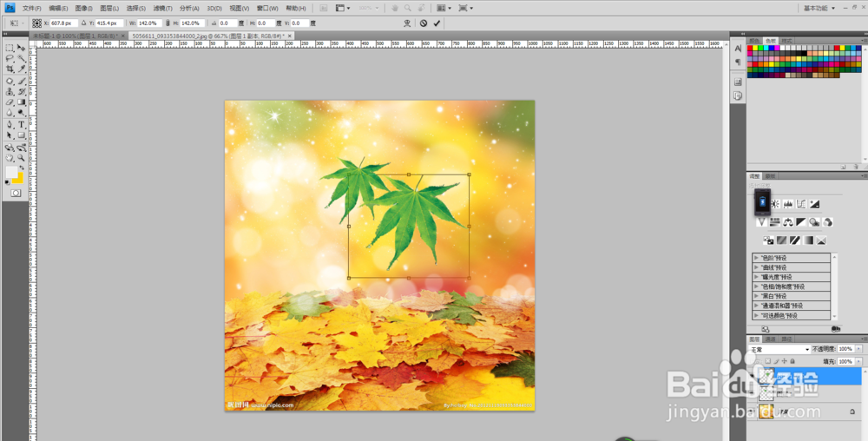
Task: Click the reference point locator grid
Action: point(36,23)
